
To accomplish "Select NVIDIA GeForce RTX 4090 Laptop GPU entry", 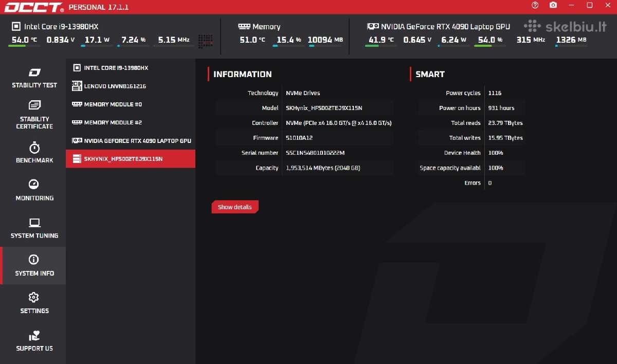I will [x=131, y=140].
